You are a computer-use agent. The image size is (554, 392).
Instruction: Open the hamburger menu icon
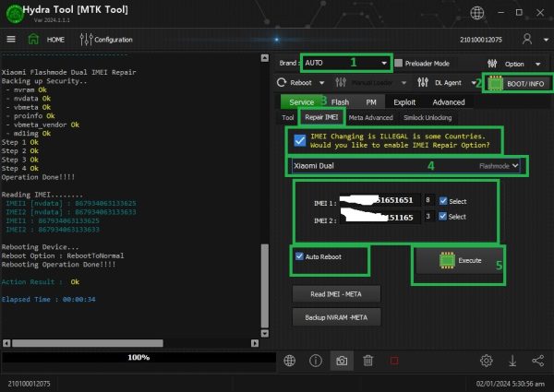[11, 39]
